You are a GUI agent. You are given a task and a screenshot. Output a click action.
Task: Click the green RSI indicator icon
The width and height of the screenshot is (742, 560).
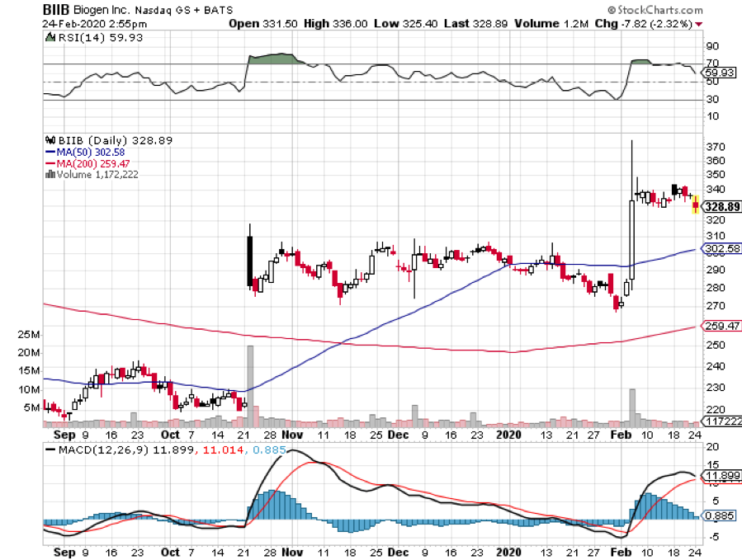coord(50,37)
